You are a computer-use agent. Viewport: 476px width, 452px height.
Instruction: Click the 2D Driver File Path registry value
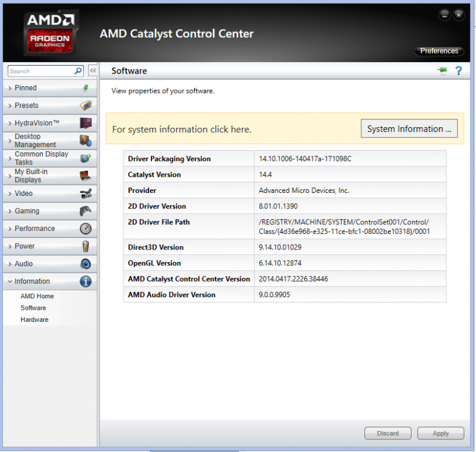point(344,227)
